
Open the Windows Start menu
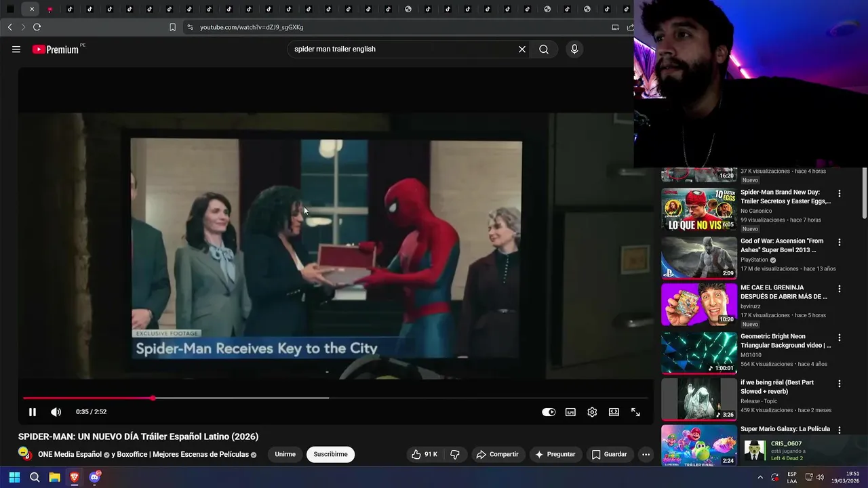14,477
